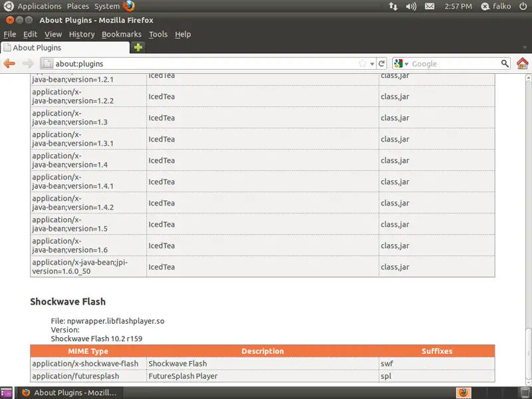Screen dimensions: 532x399
Task: Click the Forward arrow navigation button
Action: 28,63
